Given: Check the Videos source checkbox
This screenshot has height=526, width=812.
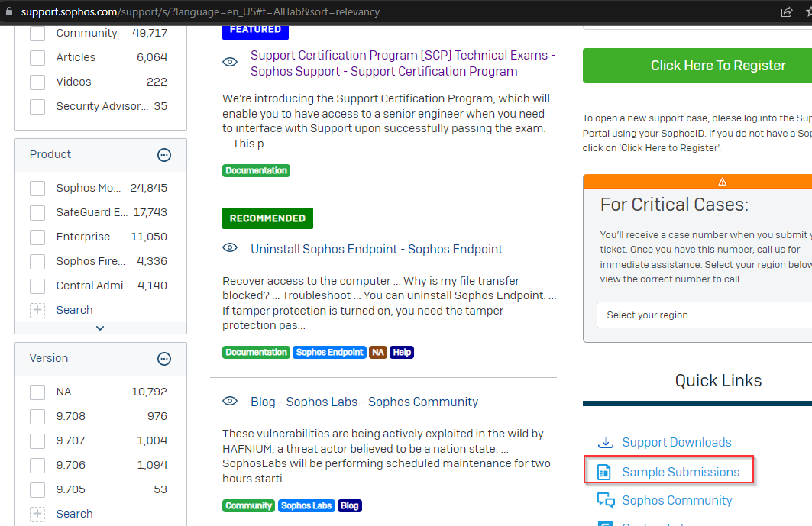Looking at the screenshot, I should 37,82.
